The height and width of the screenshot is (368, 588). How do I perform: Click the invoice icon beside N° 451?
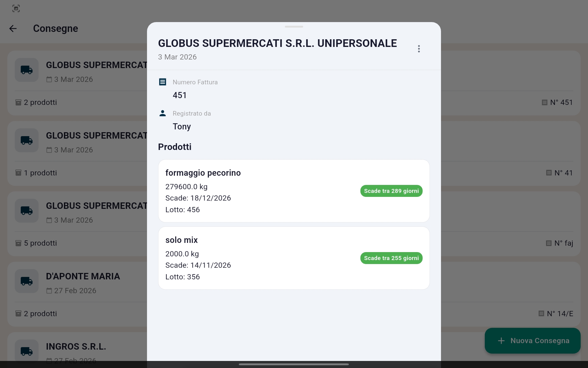point(545,102)
